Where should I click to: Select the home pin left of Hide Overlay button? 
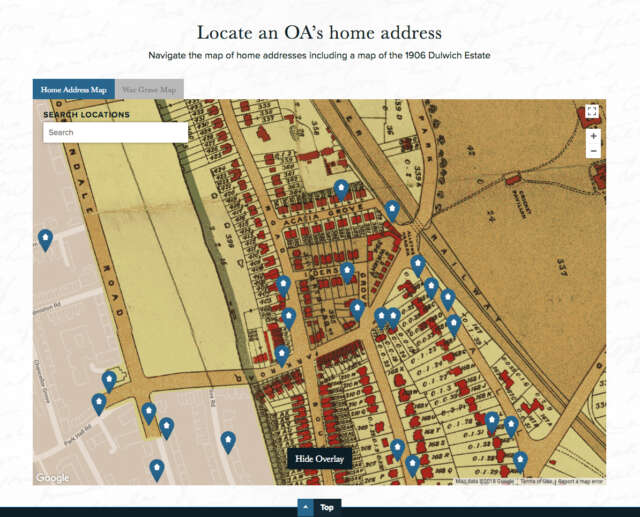pos(228,442)
